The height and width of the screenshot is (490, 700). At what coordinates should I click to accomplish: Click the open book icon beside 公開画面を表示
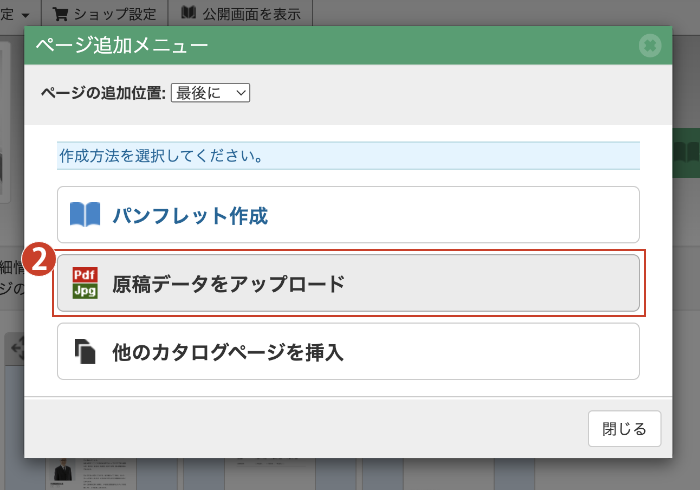pyautogui.click(x=189, y=13)
